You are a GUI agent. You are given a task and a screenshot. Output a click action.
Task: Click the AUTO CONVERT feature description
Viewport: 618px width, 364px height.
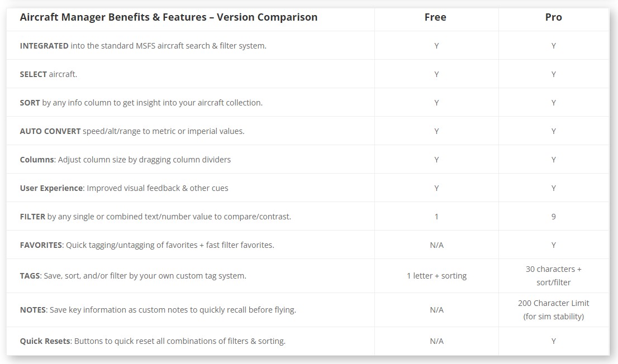132,131
